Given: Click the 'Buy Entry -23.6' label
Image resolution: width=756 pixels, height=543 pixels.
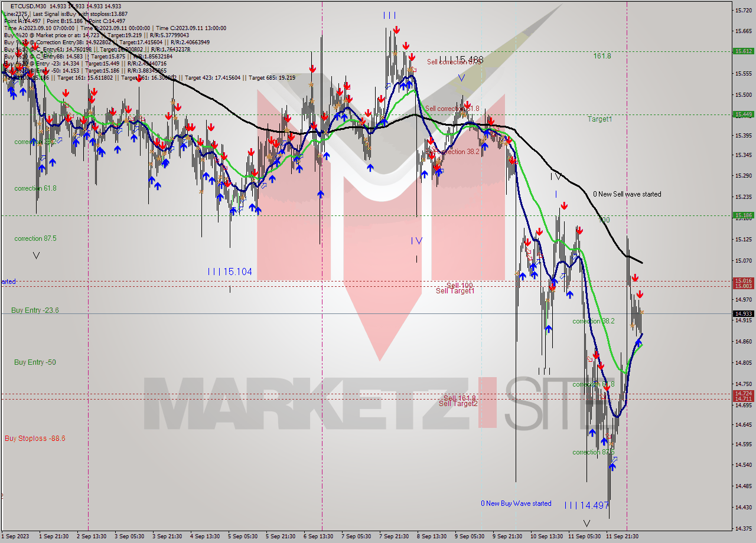Looking at the screenshot, I should [x=35, y=310].
